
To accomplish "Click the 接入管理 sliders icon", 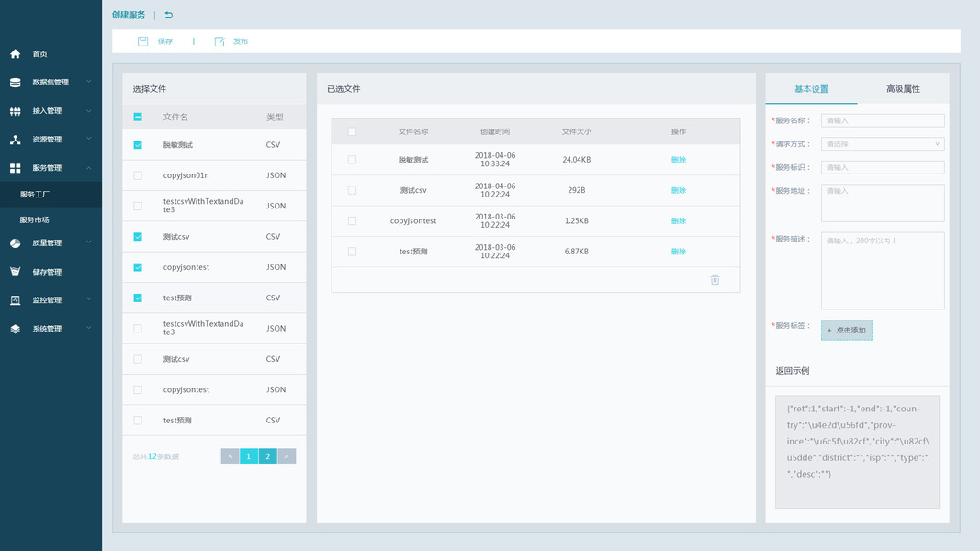I will (15, 111).
